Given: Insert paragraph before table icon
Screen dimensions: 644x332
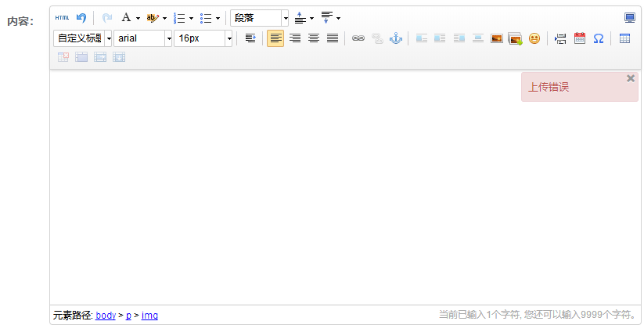Looking at the screenshot, I should 81,57.
